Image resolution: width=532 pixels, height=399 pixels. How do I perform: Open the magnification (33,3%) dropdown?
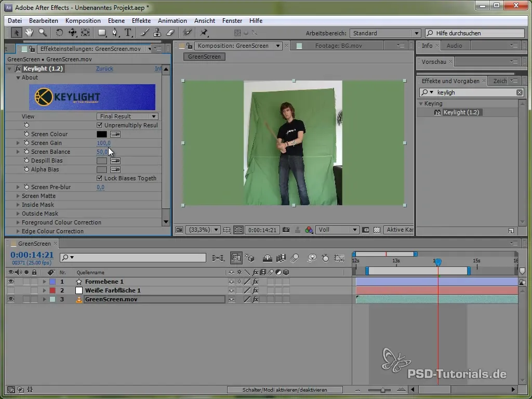click(203, 230)
